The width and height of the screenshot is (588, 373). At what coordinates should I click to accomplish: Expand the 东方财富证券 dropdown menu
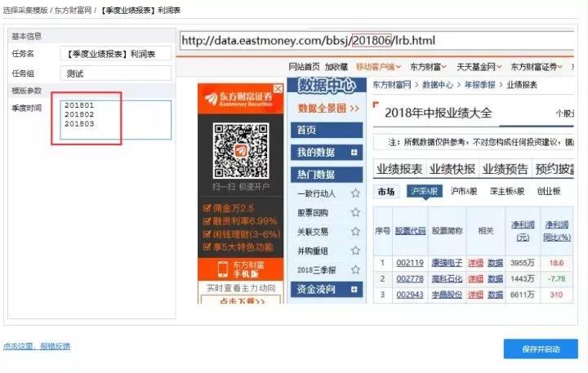click(537, 67)
